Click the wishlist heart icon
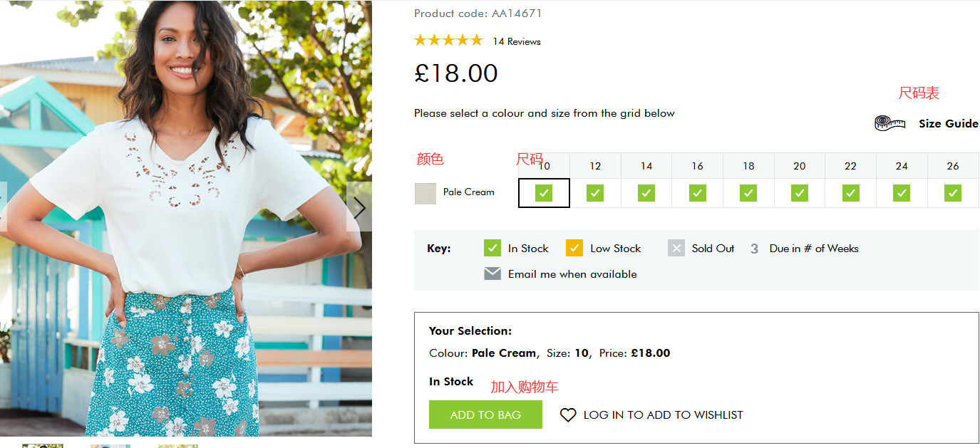Viewport: 980px width, 448px height. click(x=568, y=415)
